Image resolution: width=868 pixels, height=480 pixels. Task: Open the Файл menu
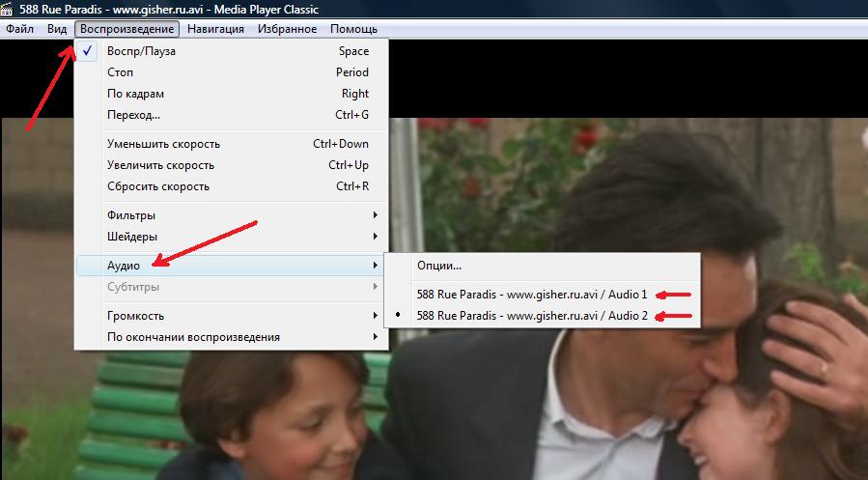click(20, 29)
